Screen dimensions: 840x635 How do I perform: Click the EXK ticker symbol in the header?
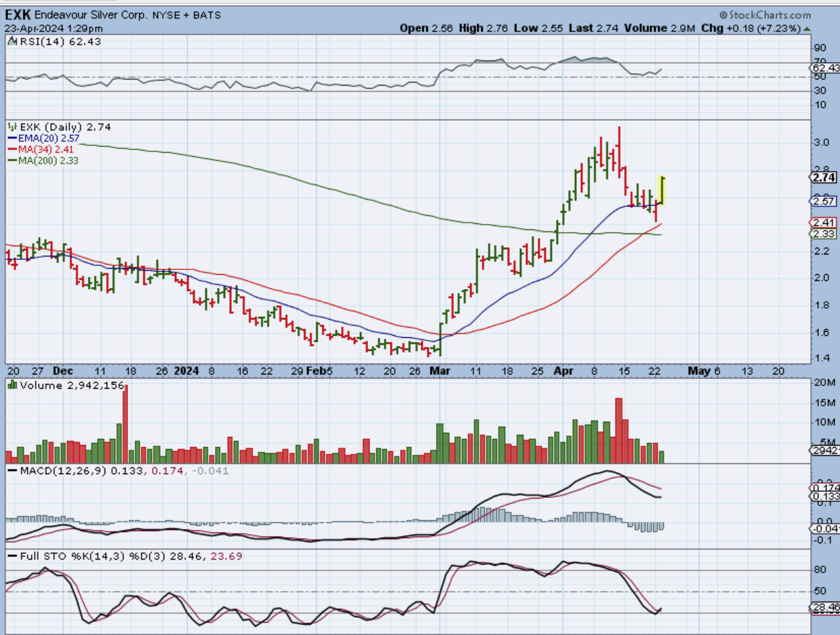pos(18,14)
